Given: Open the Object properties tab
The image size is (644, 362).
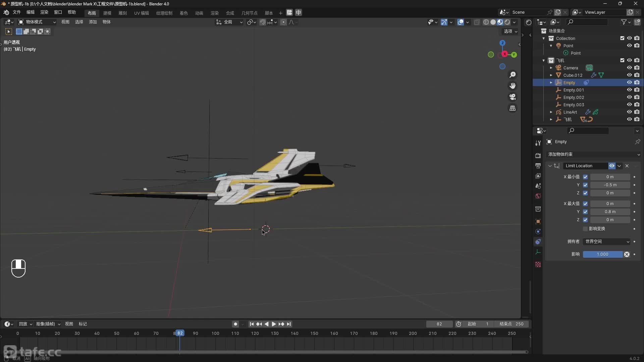Looking at the screenshot, I should pos(538,222).
